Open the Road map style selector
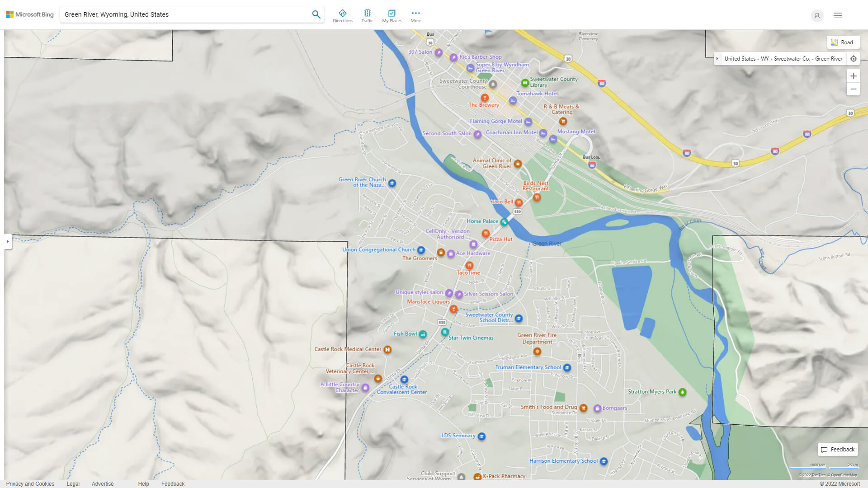This screenshot has width=868, height=488. point(843,42)
